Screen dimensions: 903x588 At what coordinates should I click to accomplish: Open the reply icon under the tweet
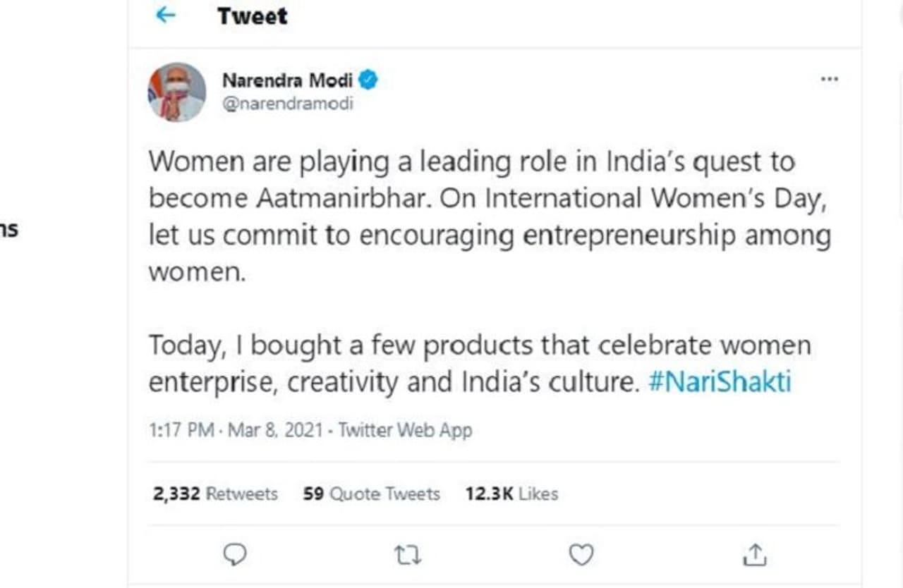tap(235, 555)
